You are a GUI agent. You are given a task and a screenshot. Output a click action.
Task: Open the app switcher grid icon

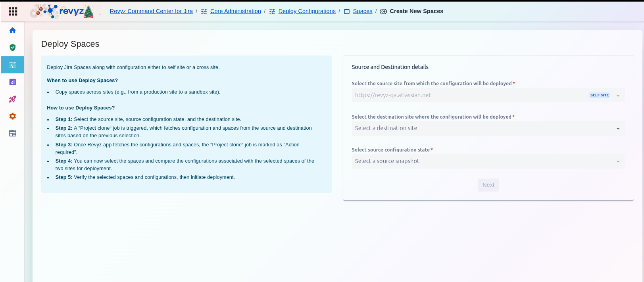[13, 12]
